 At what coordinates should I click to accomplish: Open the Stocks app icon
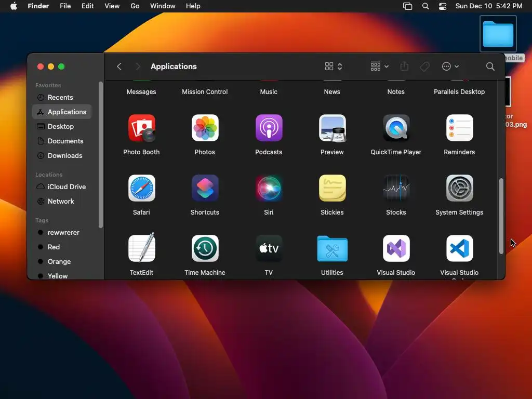[x=396, y=188]
